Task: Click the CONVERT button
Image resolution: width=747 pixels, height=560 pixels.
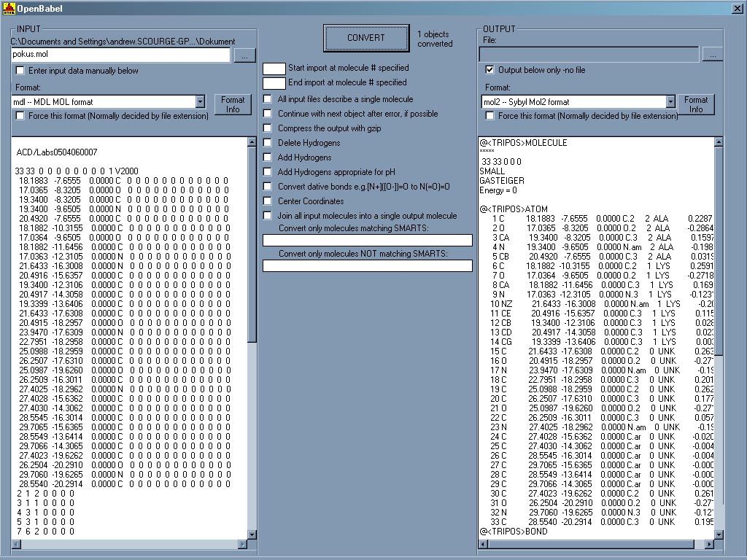Action: point(366,38)
